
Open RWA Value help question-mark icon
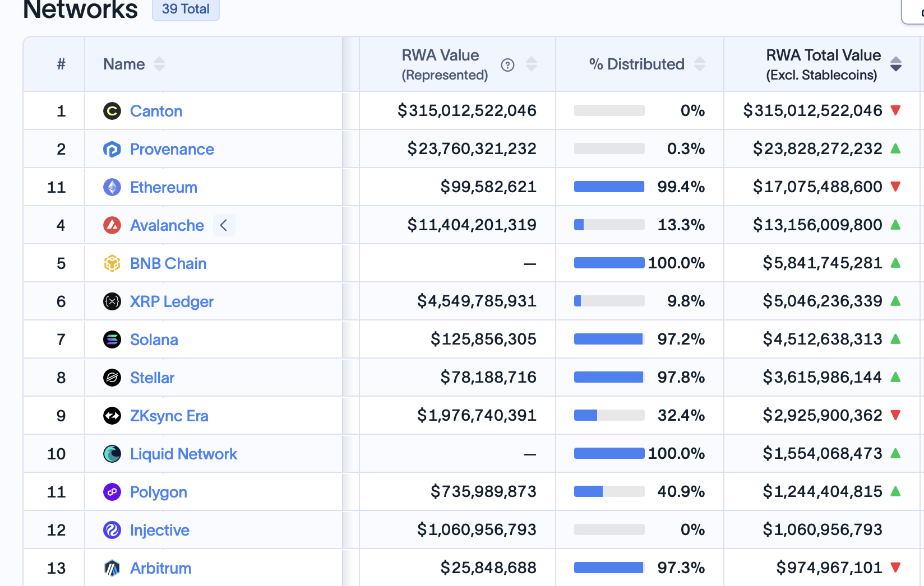tap(507, 65)
